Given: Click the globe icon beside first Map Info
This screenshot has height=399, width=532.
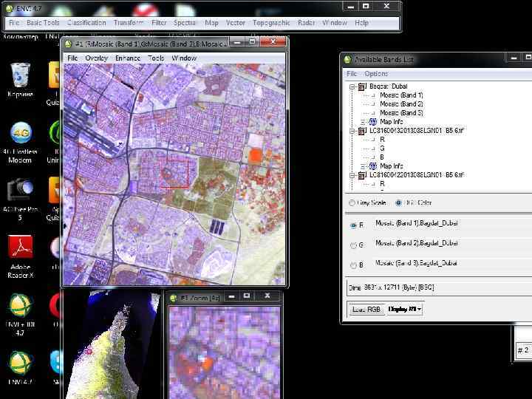Looking at the screenshot, I should (x=373, y=121).
